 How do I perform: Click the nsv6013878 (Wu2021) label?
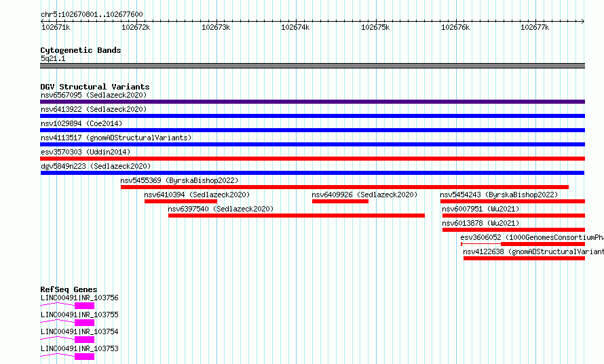pyautogui.click(x=480, y=223)
